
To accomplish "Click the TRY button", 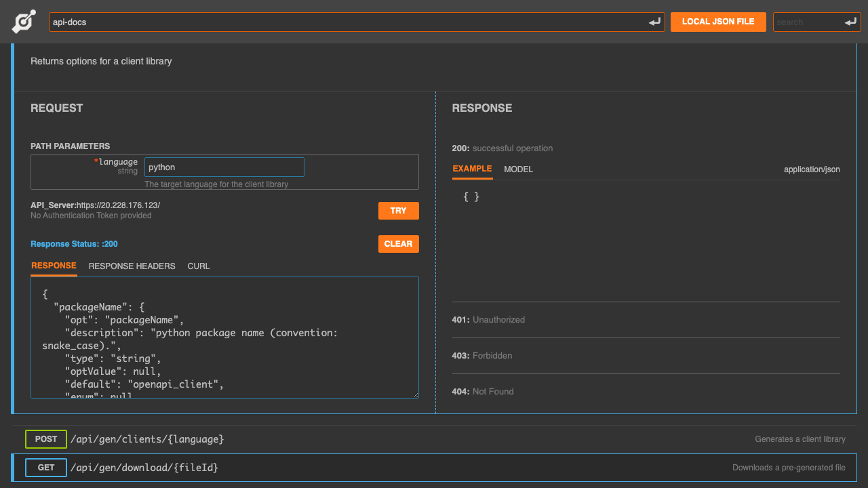I will point(399,211).
